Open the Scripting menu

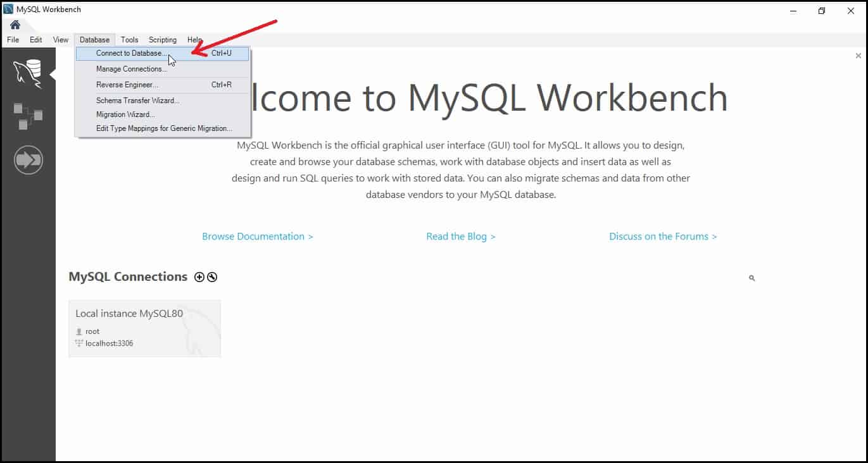[x=162, y=39]
